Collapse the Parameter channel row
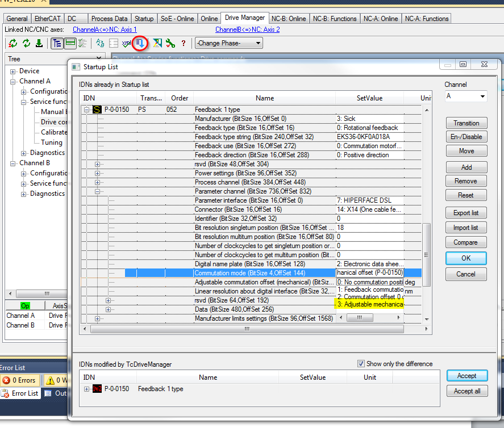The image size is (504, 428). pyautogui.click(x=97, y=191)
